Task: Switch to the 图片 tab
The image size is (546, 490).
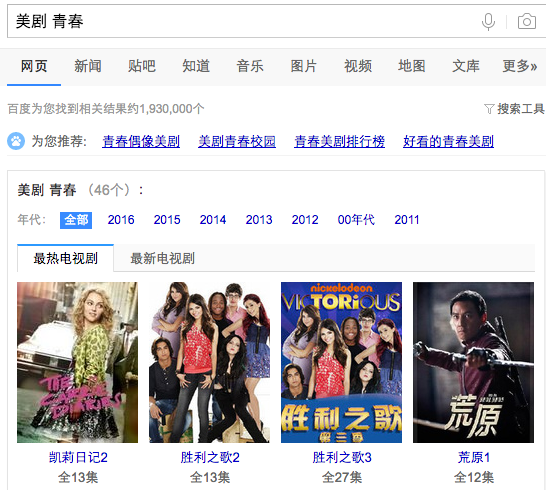Action: (304, 66)
